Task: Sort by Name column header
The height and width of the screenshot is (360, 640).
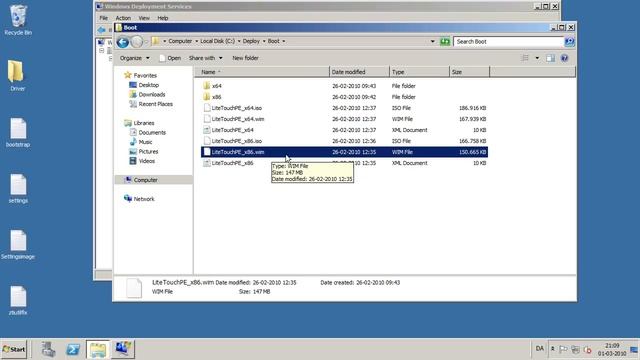Action: click(x=262, y=72)
